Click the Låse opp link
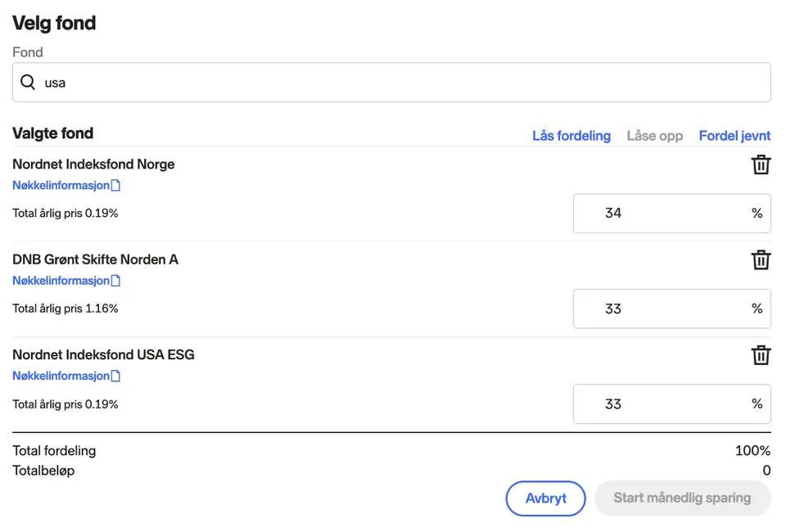 (x=655, y=136)
